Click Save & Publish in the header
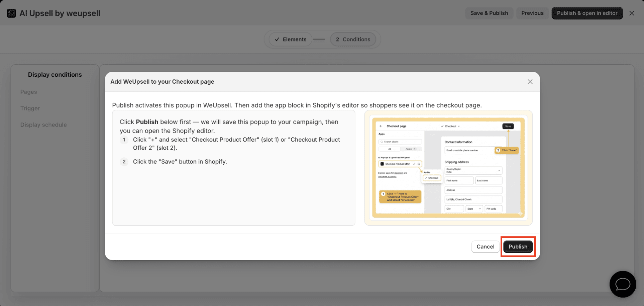 point(489,13)
